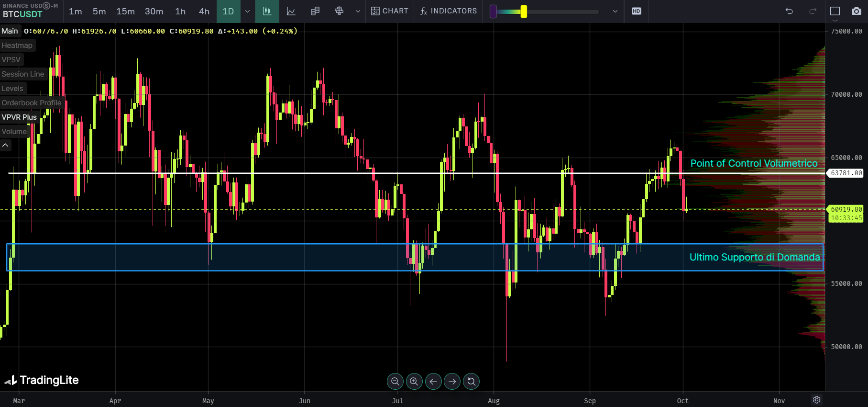The height and width of the screenshot is (407, 868).
Task: Click the yellow heatmap intensity slider handle
Action: 524,11
